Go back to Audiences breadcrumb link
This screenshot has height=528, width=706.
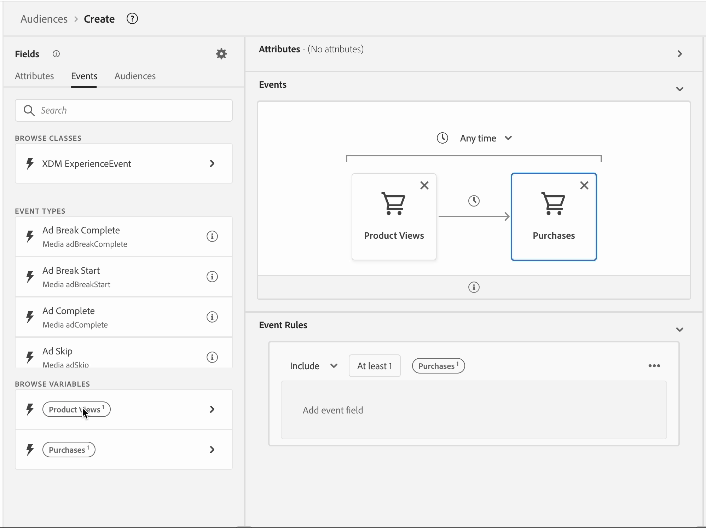click(44, 19)
